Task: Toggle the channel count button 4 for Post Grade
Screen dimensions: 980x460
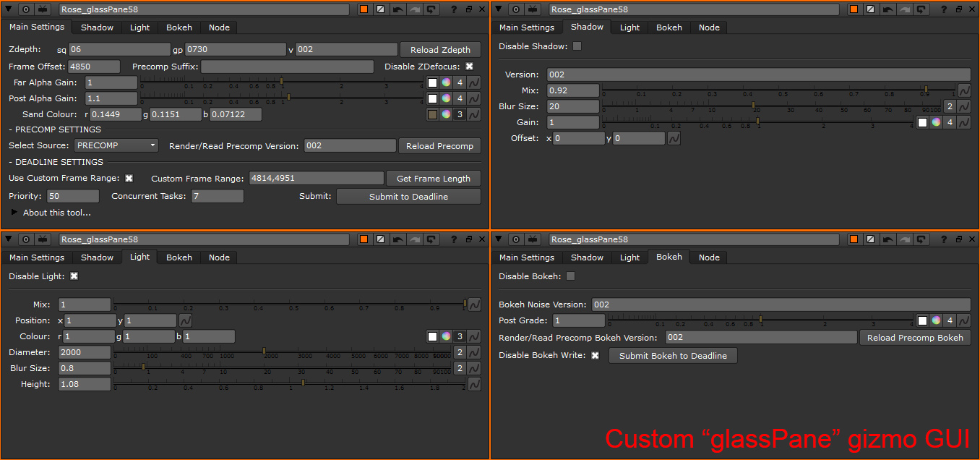Action: click(950, 320)
